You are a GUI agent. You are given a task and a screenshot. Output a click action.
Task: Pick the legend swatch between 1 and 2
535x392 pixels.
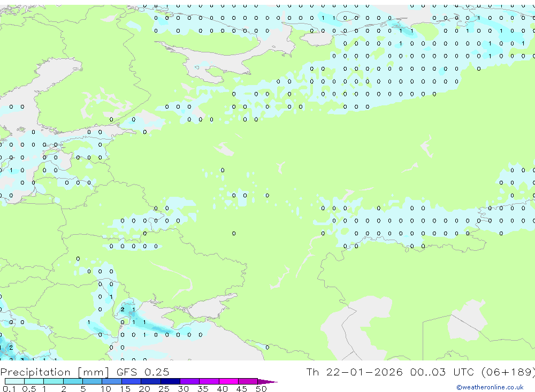53,381
